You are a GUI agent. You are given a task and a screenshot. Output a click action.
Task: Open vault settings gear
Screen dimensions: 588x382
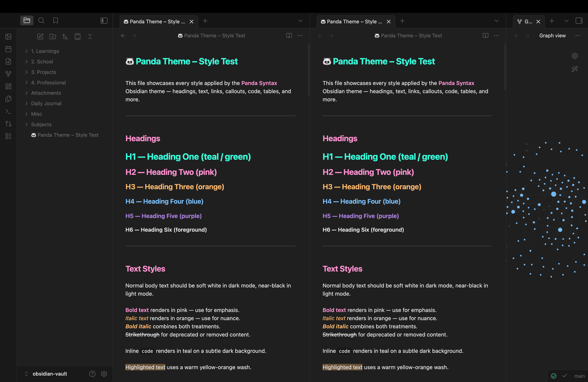(104, 374)
